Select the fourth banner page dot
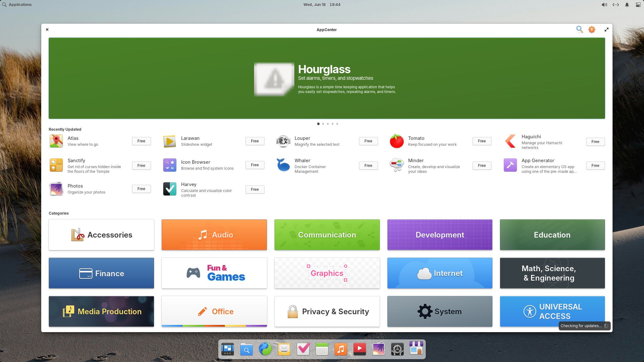The width and height of the screenshot is (644, 362). coord(332,124)
